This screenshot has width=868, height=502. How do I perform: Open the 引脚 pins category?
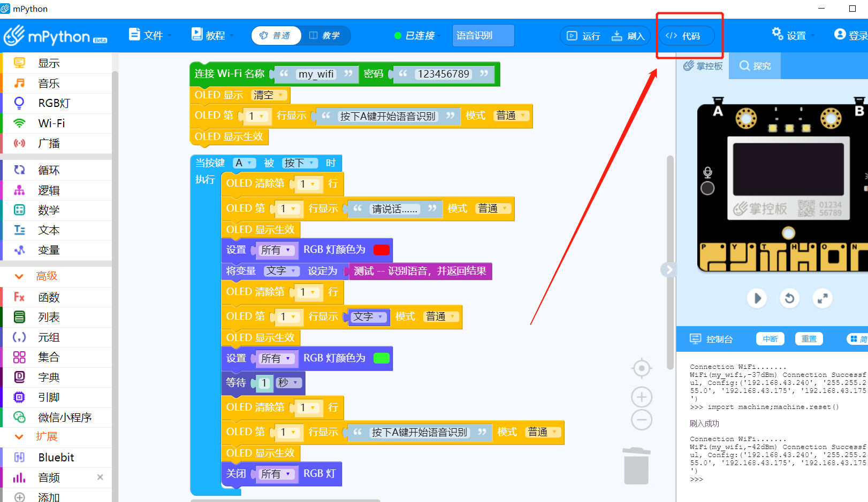(56, 397)
